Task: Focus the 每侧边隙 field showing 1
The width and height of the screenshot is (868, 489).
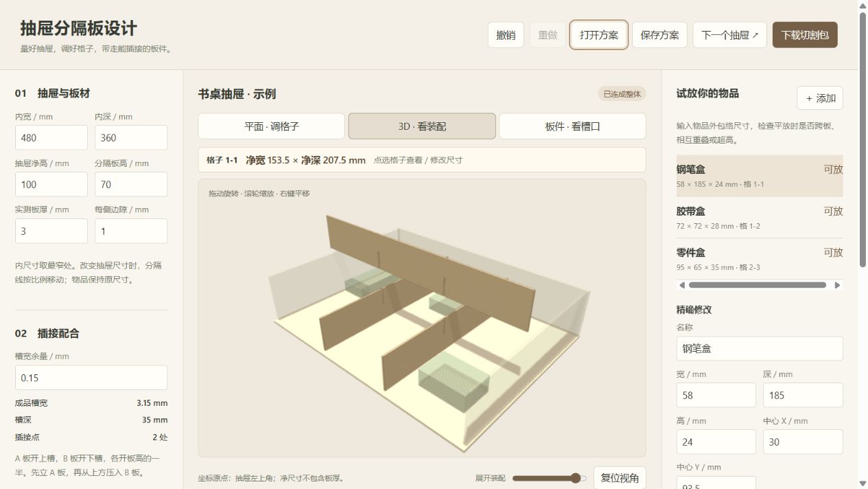Action: click(x=131, y=231)
